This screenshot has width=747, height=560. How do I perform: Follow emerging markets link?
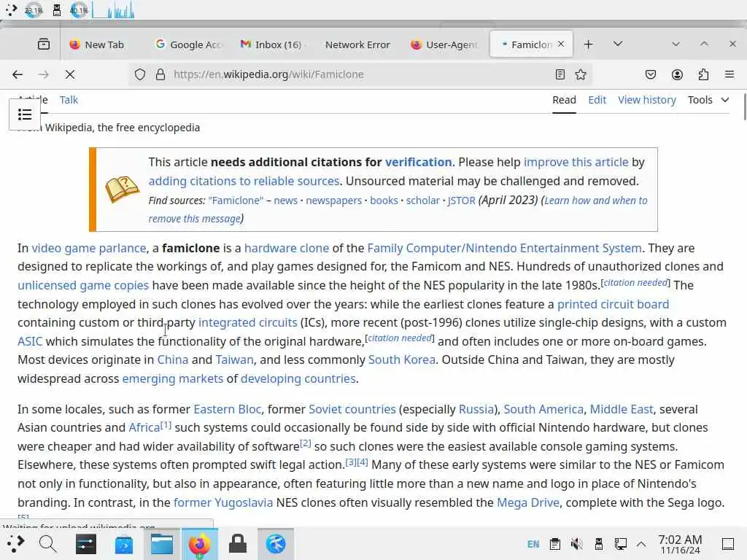[x=172, y=378]
